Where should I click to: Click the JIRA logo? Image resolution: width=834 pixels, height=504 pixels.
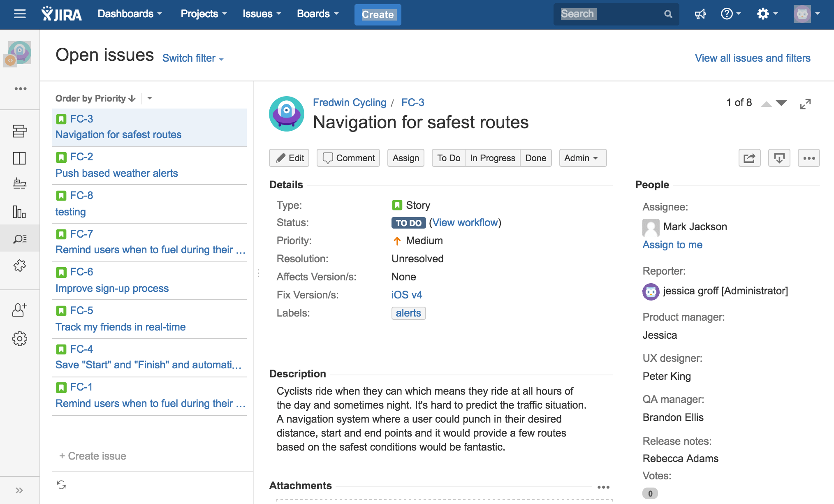coord(61,14)
